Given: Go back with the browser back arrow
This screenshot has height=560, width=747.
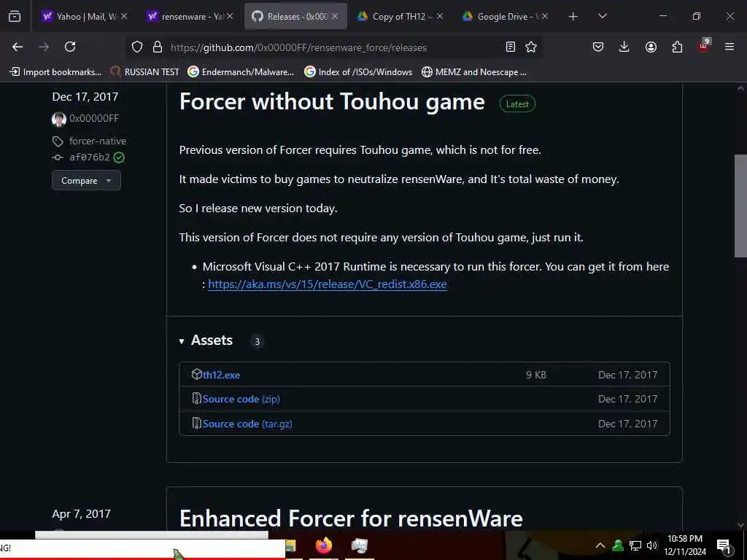Looking at the screenshot, I should point(18,47).
